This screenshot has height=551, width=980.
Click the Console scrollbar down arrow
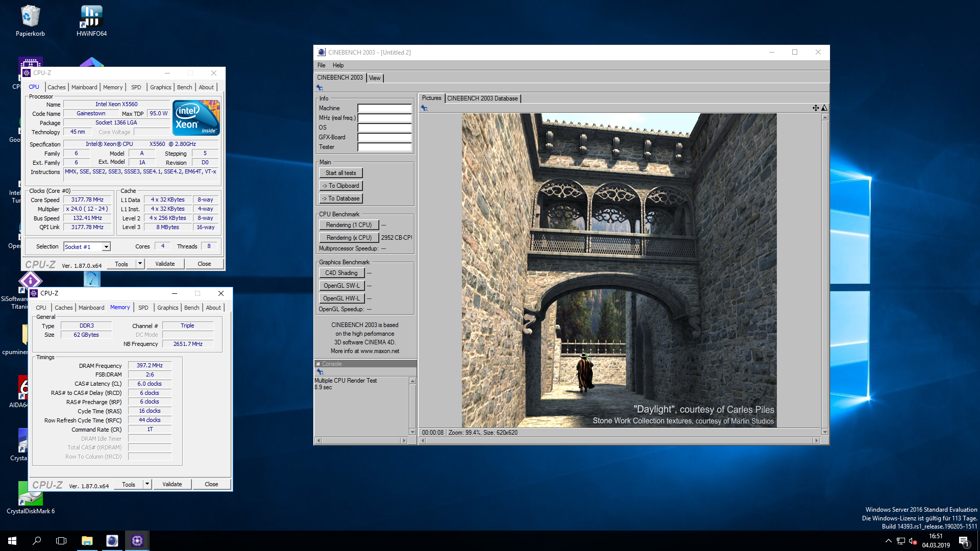(x=412, y=432)
